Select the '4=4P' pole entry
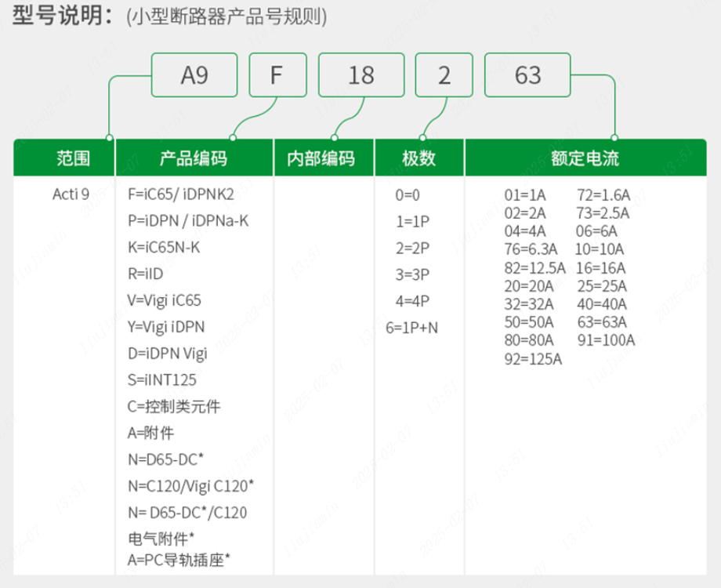This screenshot has width=721, height=588. [x=412, y=301]
